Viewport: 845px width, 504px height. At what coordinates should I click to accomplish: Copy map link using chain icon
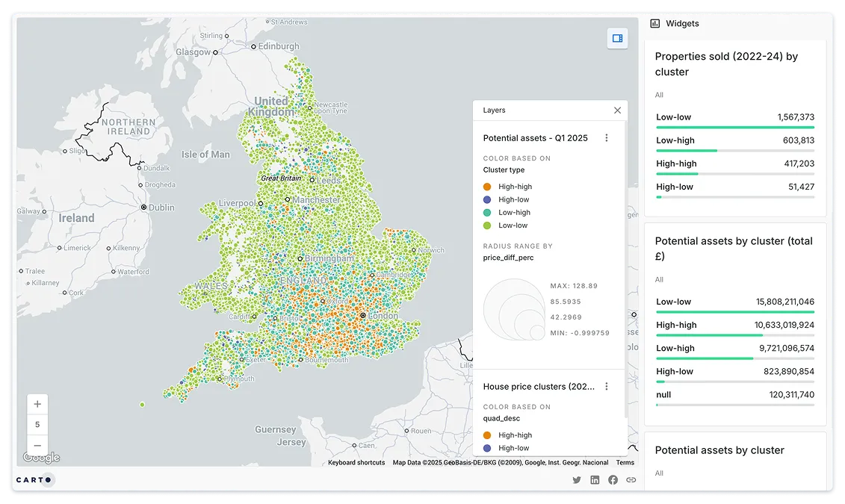coord(631,480)
